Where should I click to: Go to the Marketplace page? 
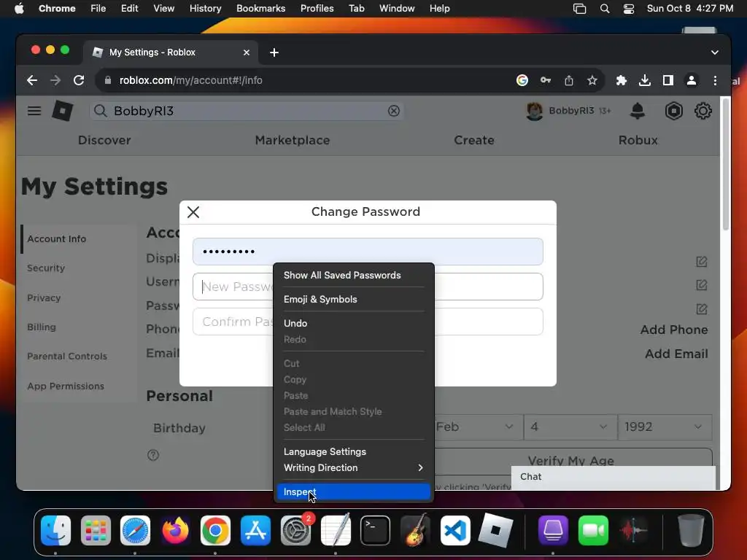tap(293, 140)
